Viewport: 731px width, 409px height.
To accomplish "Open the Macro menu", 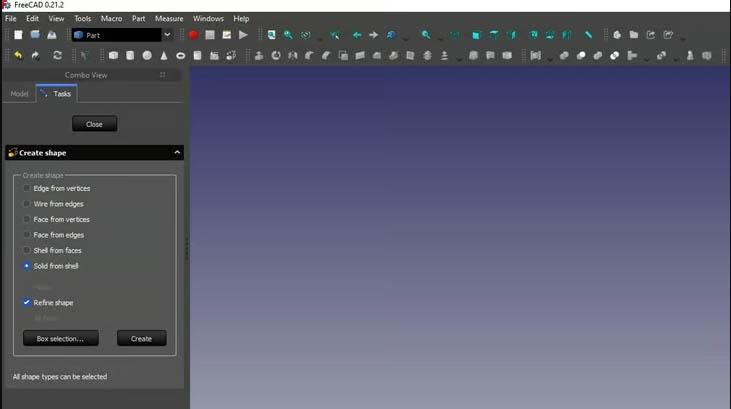I will (x=111, y=18).
